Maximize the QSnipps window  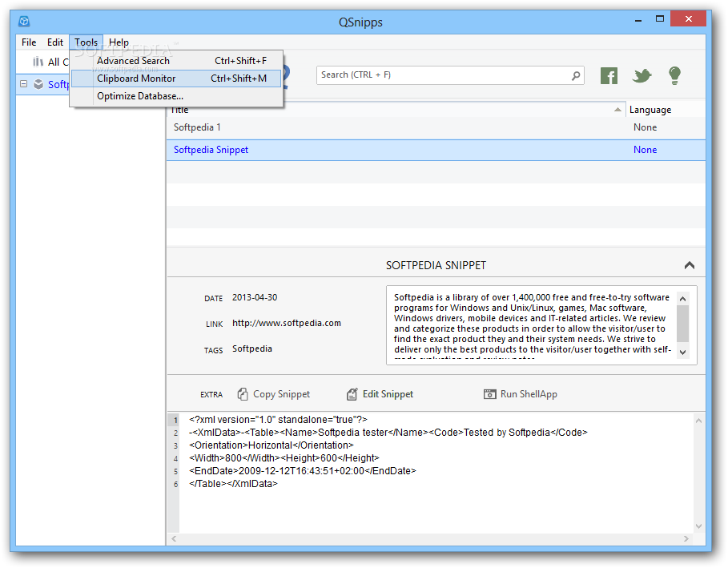click(660, 19)
